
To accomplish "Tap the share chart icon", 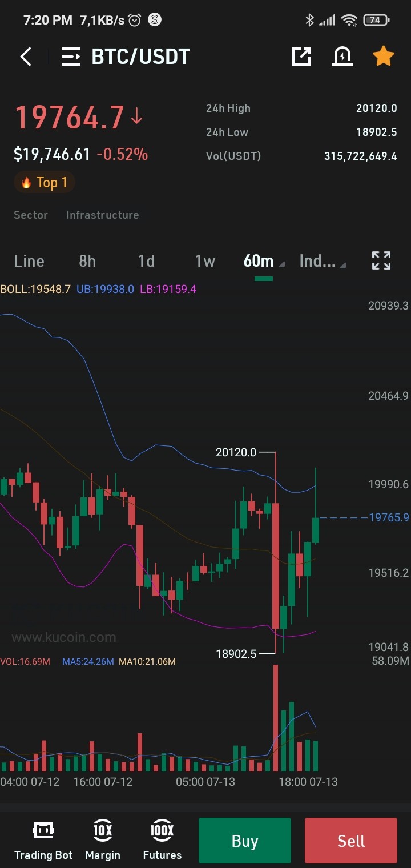I will coord(301,56).
